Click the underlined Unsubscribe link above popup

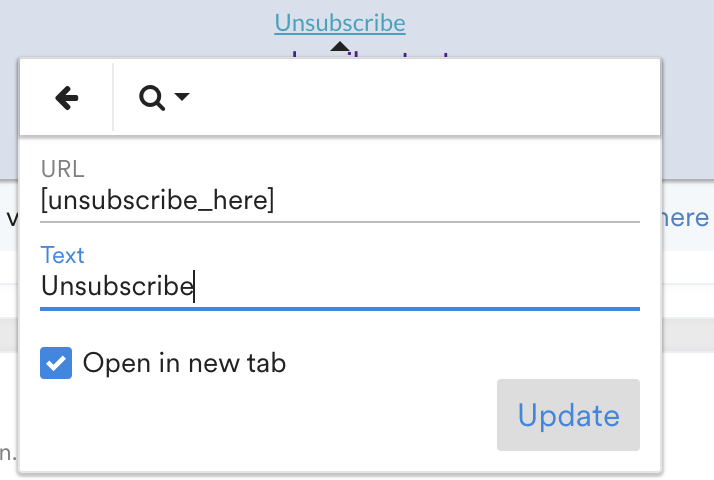click(x=340, y=23)
